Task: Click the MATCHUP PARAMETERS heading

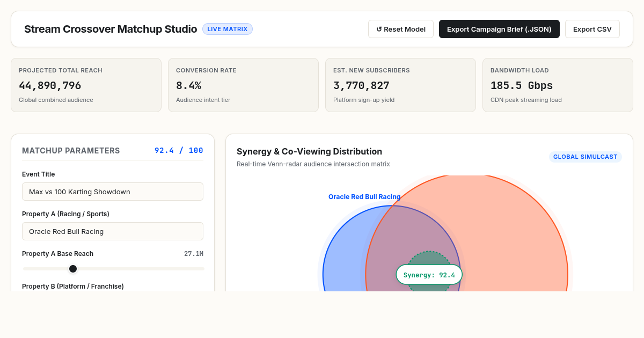Action: pyautogui.click(x=71, y=151)
